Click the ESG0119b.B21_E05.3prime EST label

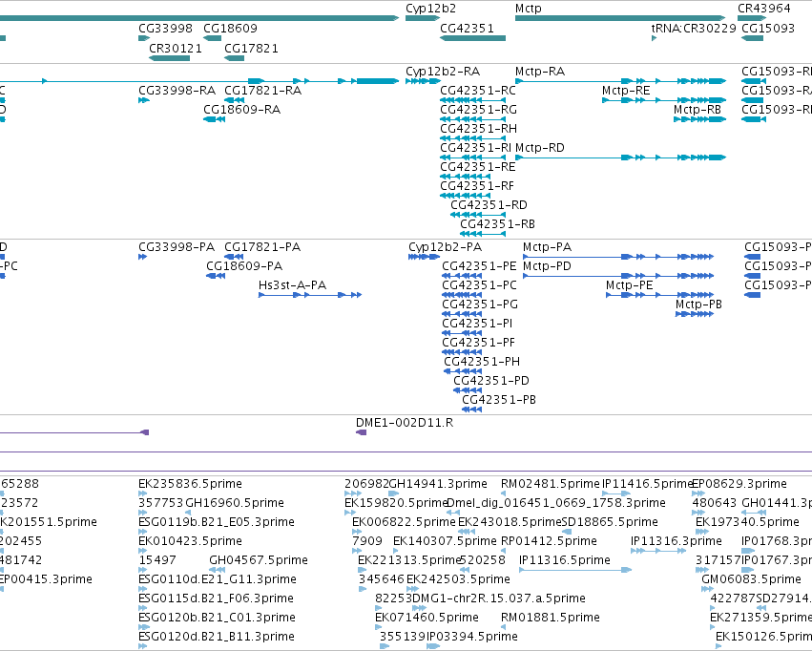(x=217, y=522)
